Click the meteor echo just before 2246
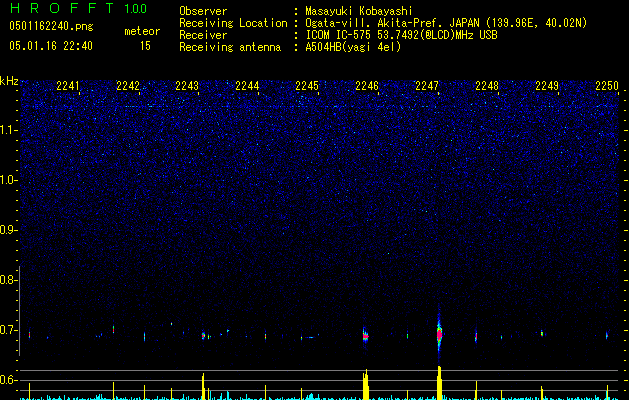629x400 pixels. 365,335
